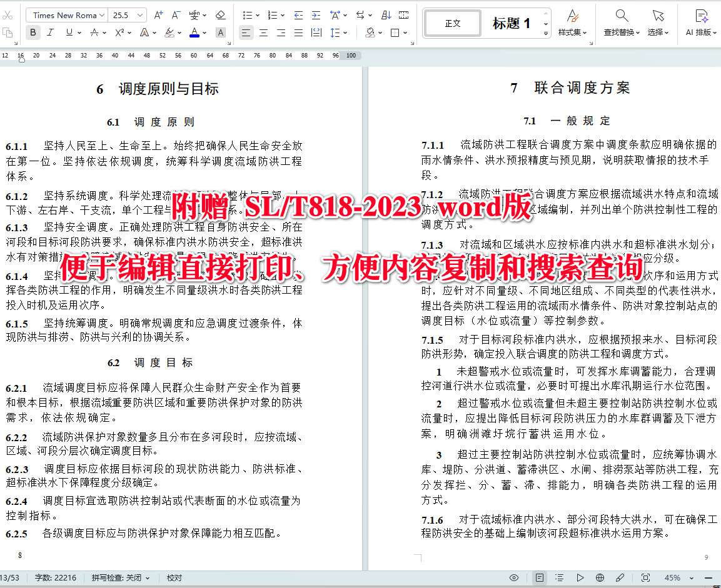Viewport: 721px width, 588px height.
Task: Select the 正文 body text style
Action: [x=451, y=23]
